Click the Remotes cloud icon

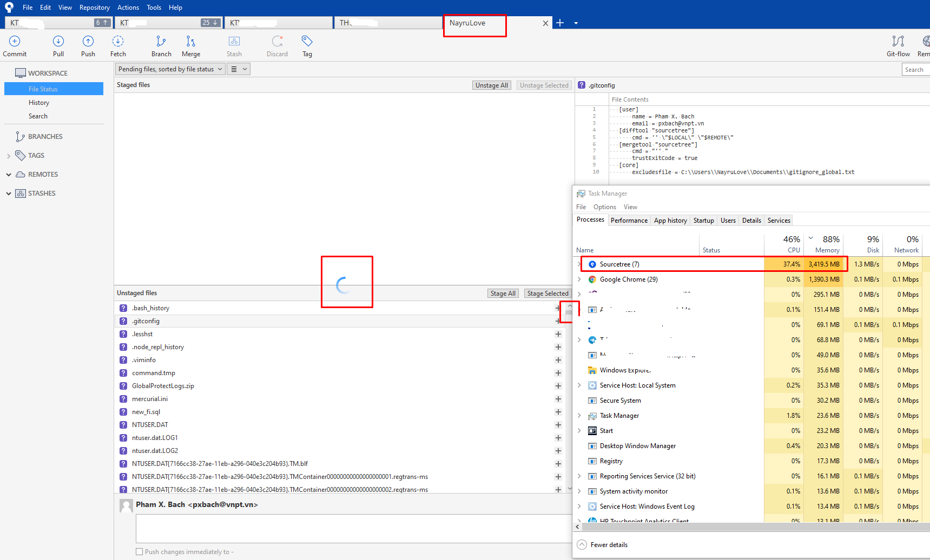click(x=20, y=175)
